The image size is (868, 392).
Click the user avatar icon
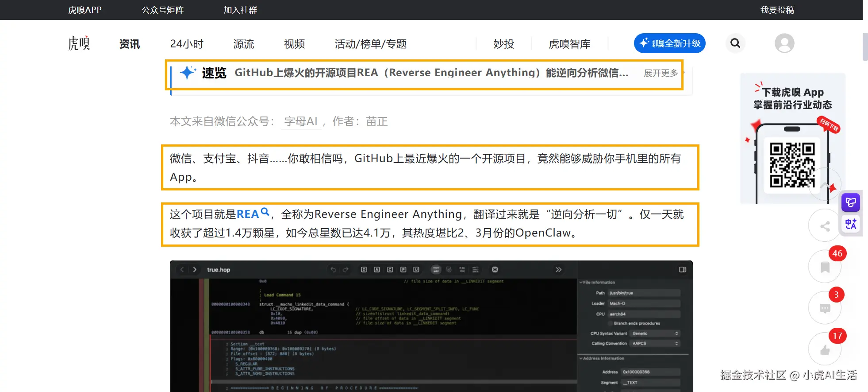[784, 43]
